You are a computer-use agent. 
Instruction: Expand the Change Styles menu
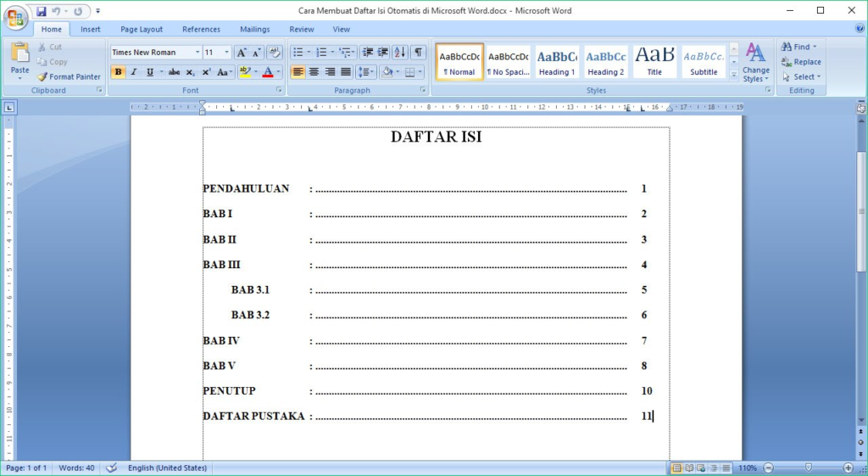[755, 63]
